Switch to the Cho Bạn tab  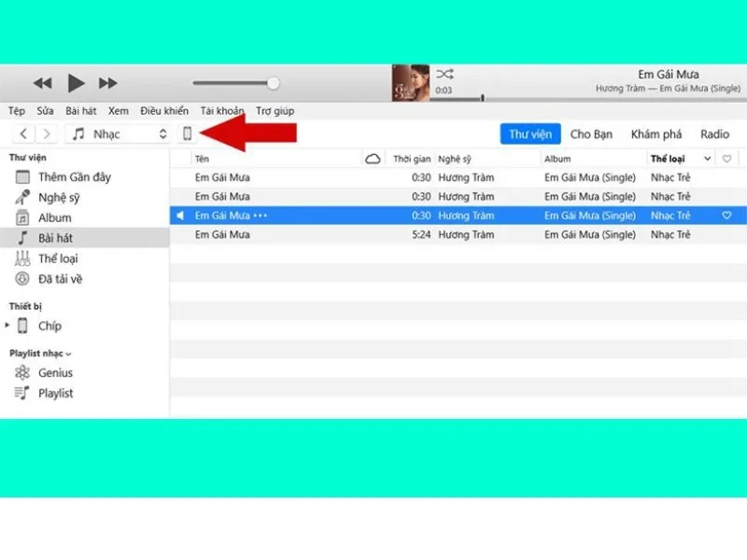(591, 133)
